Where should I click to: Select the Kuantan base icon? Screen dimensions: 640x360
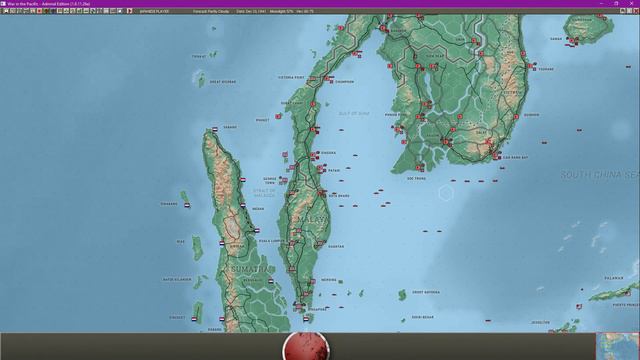coord(320,243)
